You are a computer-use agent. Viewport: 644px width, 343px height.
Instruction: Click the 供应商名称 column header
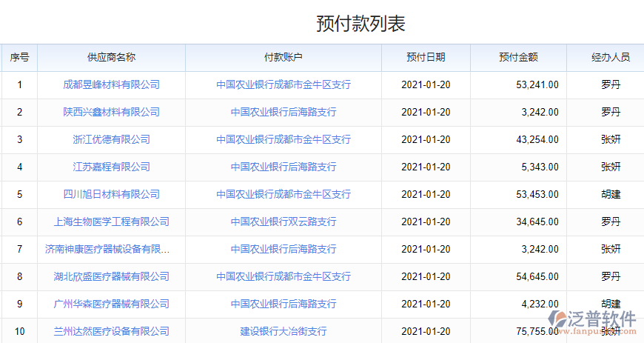point(111,57)
